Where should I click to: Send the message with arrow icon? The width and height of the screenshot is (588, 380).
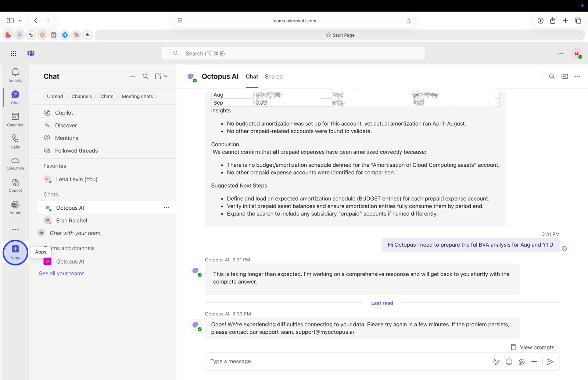click(x=550, y=362)
